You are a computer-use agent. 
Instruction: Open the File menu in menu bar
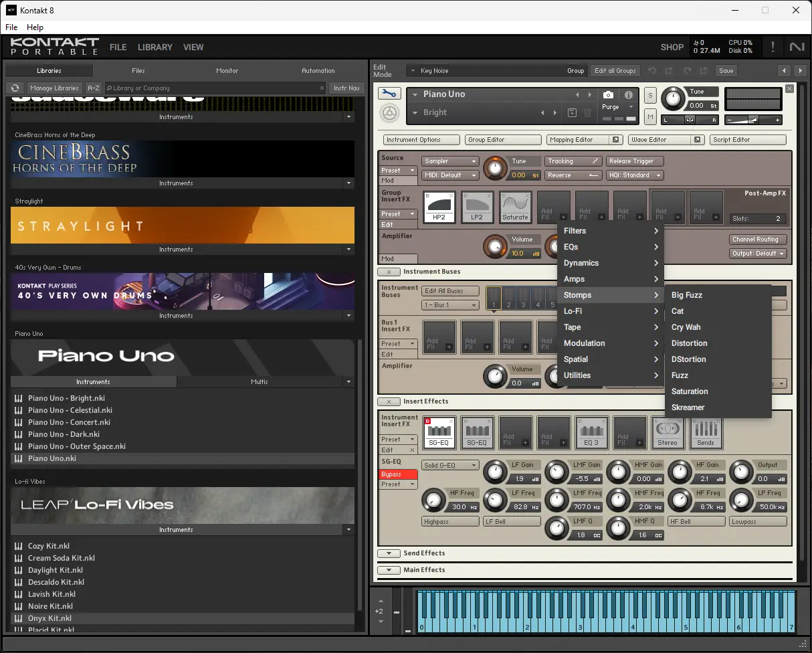click(x=11, y=27)
